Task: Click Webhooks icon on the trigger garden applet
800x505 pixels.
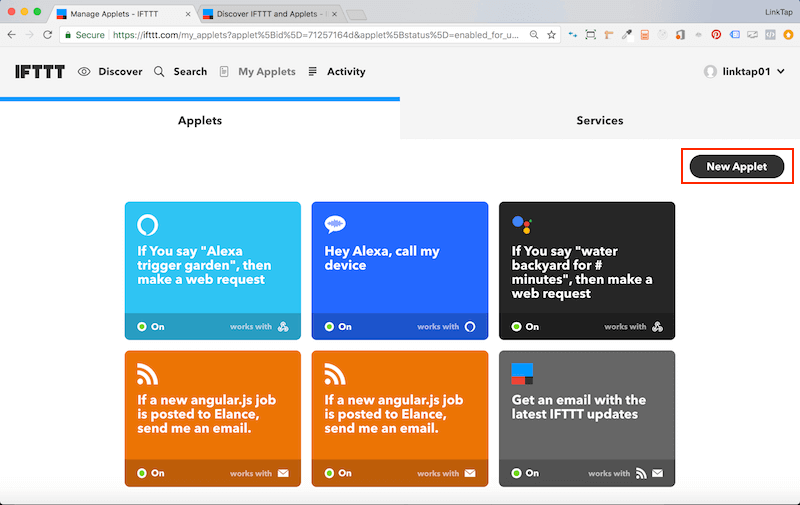Action: [x=283, y=326]
